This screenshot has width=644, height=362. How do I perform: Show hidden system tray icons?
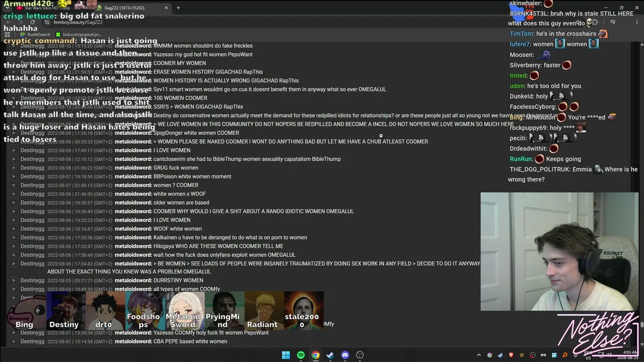click(478, 355)
